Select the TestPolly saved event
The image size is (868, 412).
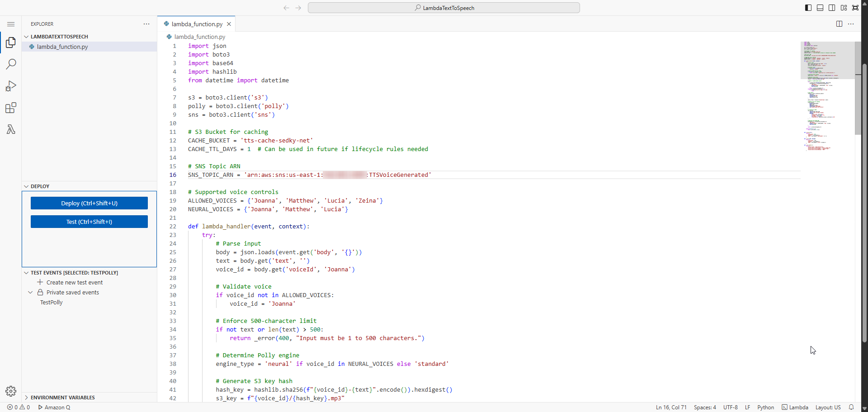(52, 303)
